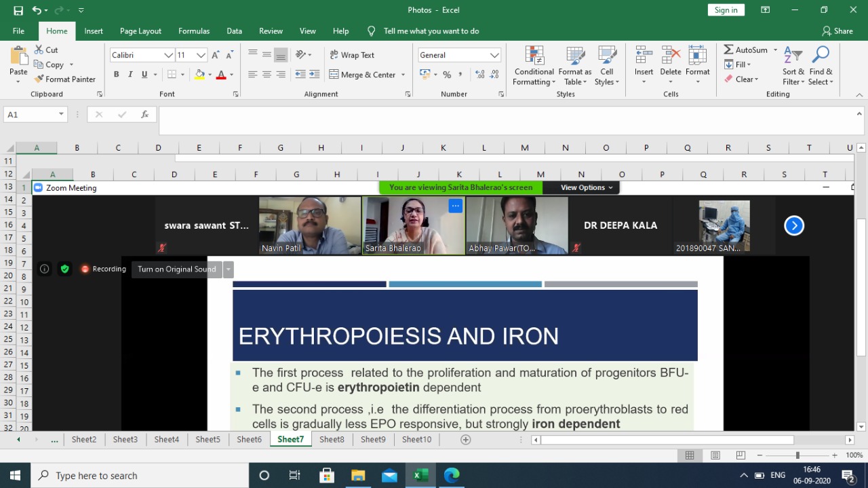Screen dimensions: 868x488
Task: Toggle Wrap Text on
Action: point(351,55)
